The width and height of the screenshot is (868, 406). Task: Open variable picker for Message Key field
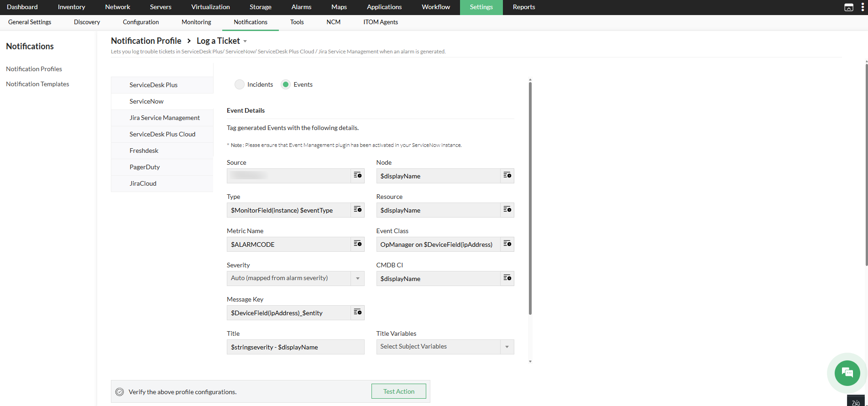click(x=357, y=312)
